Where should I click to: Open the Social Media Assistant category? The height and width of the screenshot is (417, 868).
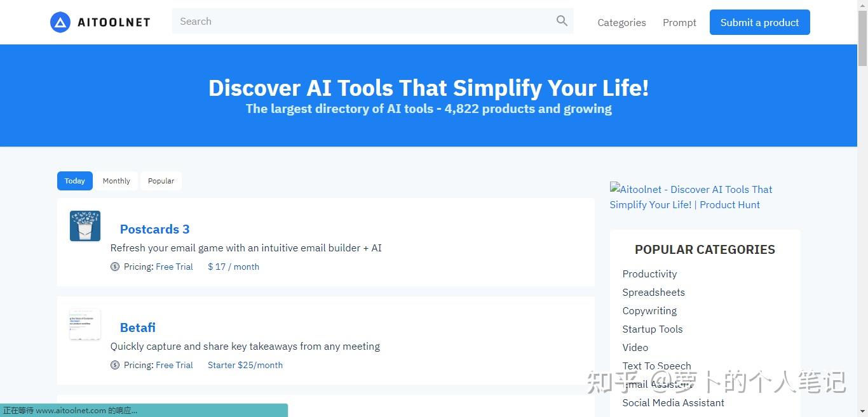click(673, 402)
